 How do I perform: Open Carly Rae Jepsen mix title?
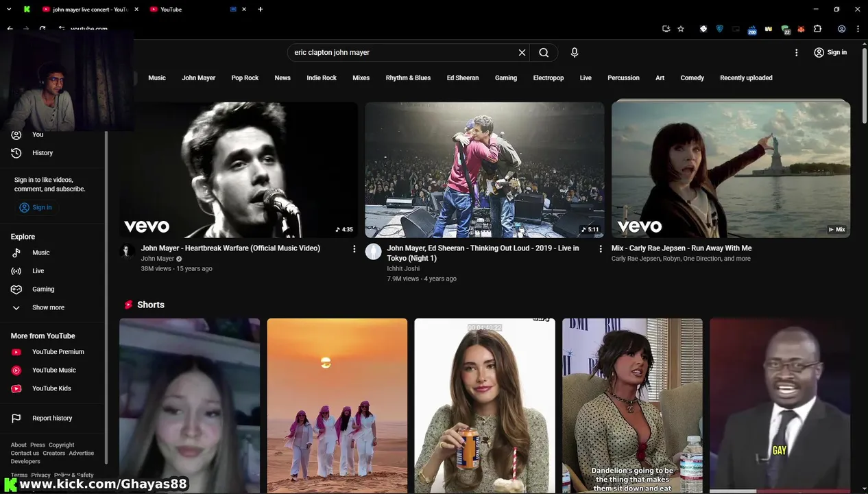point(682,248)
